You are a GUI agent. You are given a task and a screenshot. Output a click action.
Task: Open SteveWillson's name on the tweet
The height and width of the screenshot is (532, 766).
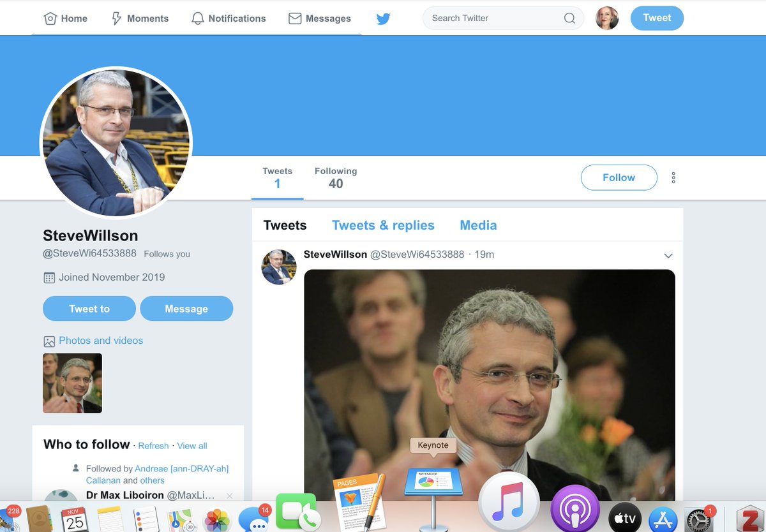(x=335, y=254)
